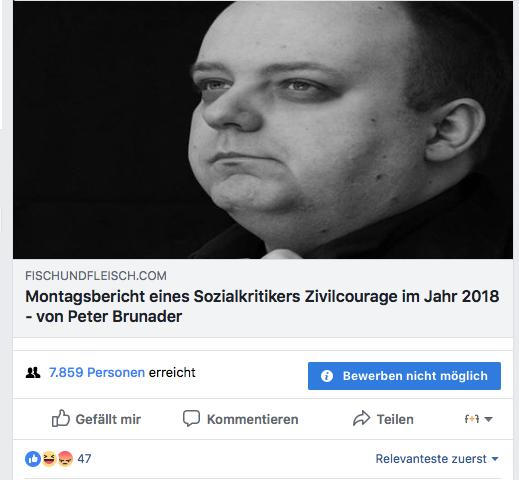Click the info icon in the blue button
This screenshot has width=519, height=480.
tap(327, 376)
